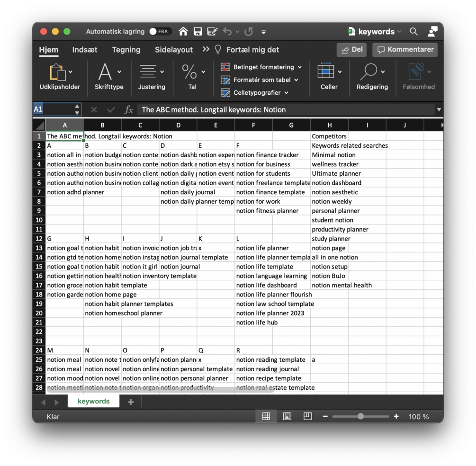Open Formatér som tabel menu

[260, 80]
